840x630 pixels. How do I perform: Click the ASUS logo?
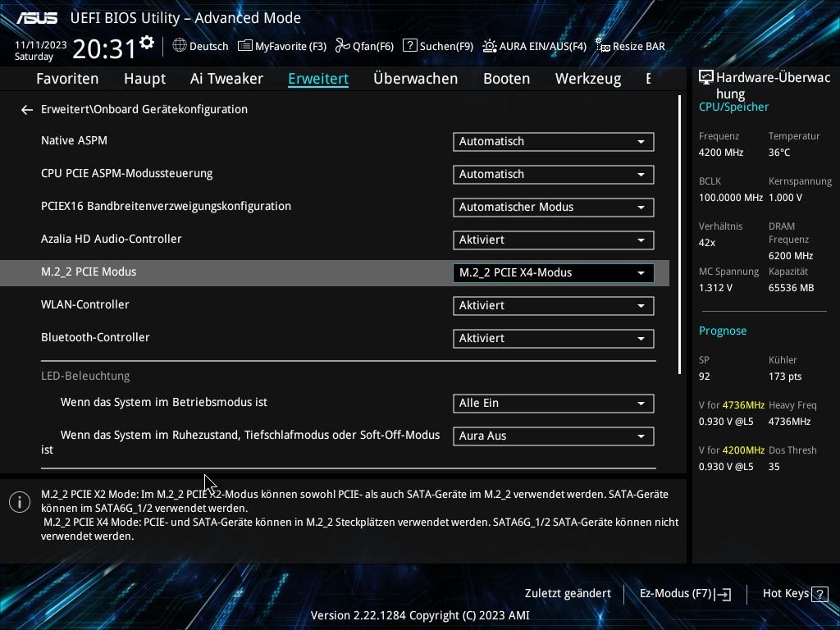(37, 18)
